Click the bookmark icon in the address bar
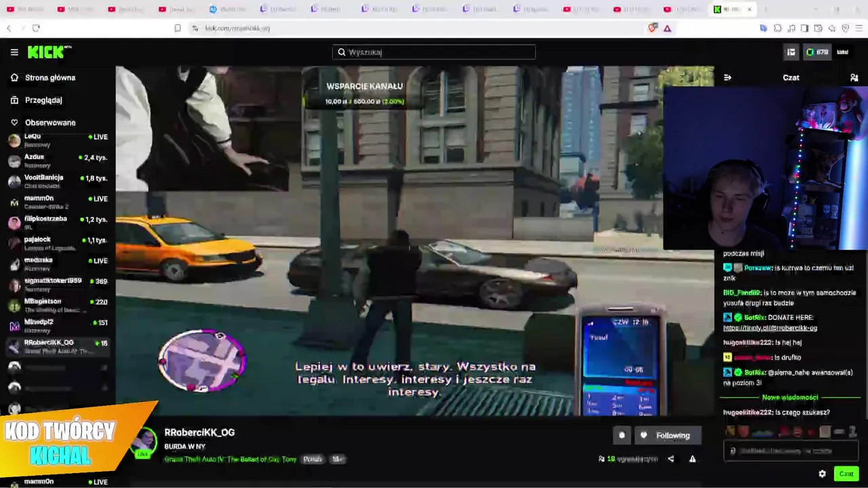The width and height of the screenshot is (868, 488). pyautogui.click(x=178, y=28)
